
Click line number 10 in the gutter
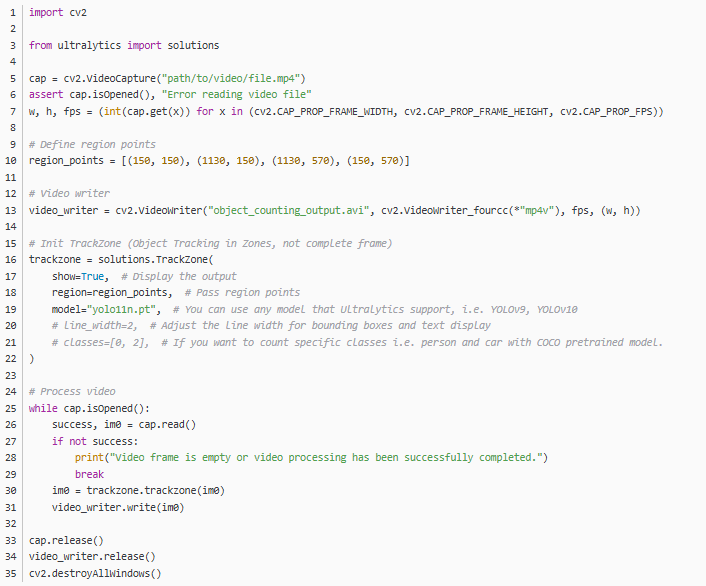pos(11,160)
